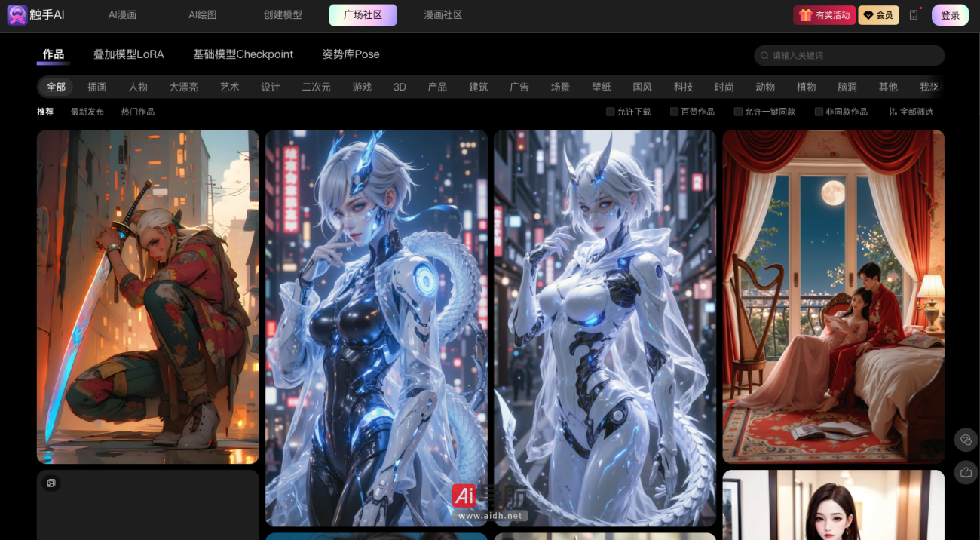980x540 pixels.
Task: Check the 百赞作品 filter
Action: click(x=674, y=111)
